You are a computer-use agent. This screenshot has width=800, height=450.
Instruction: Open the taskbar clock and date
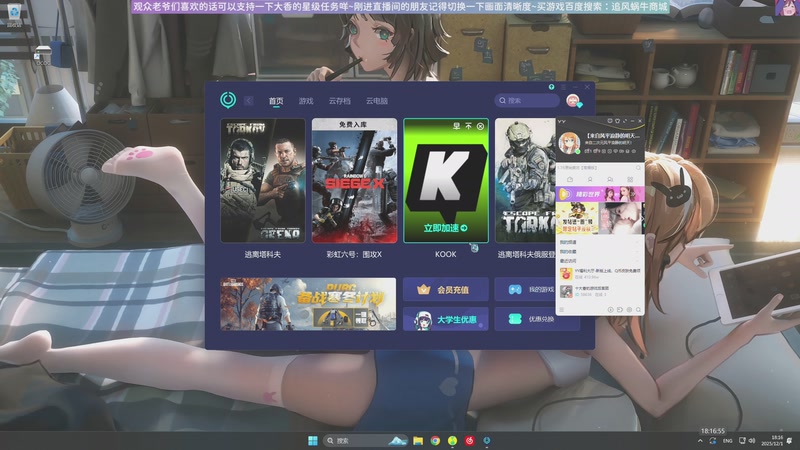(772, 441)
